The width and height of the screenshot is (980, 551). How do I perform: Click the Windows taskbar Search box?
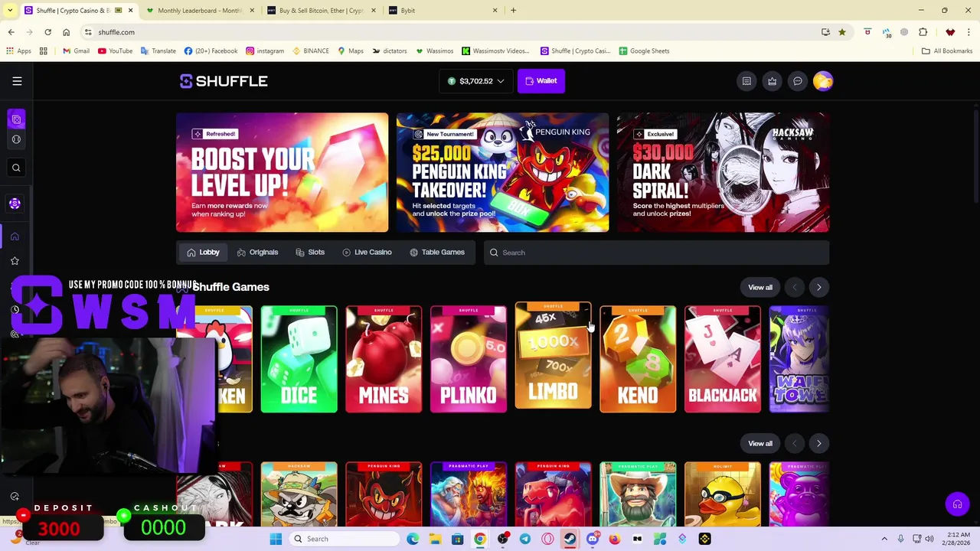(345, 539)
